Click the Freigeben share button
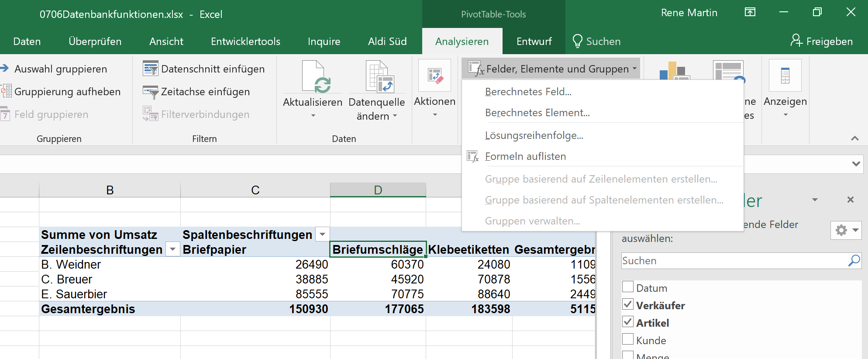868x359 pixels. point(821,41)
